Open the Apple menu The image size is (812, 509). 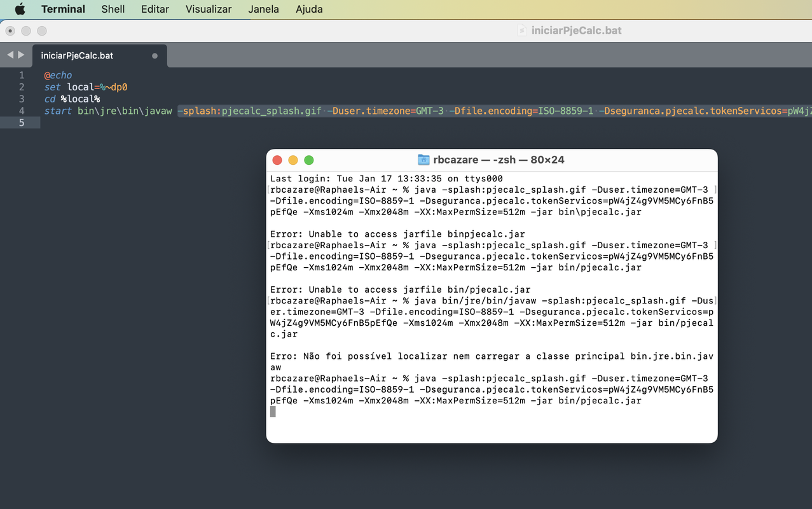coord(20,9)
